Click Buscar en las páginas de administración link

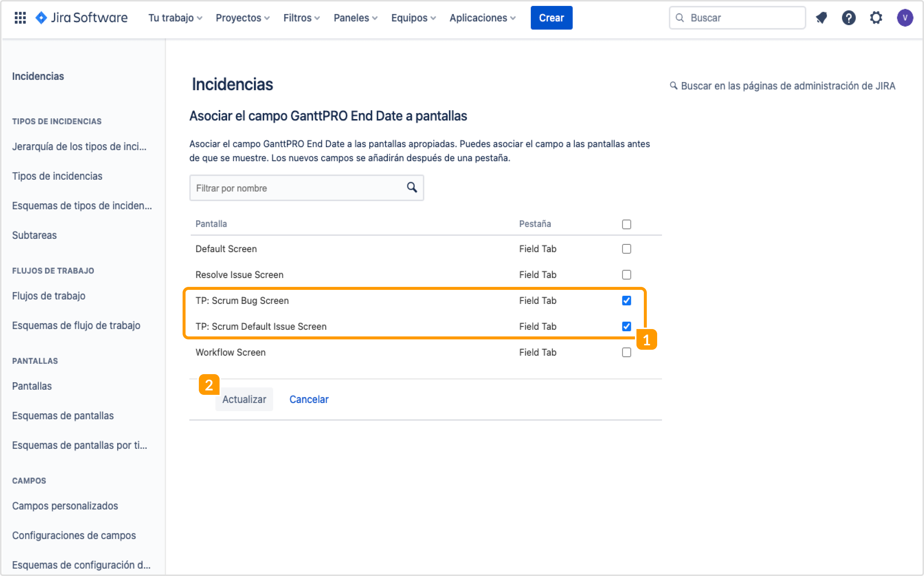(783, 86)
